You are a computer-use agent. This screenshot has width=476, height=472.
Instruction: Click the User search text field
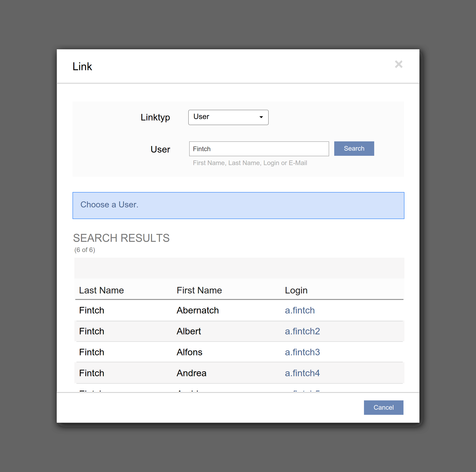pyautogui.click(x=259, y=149)
